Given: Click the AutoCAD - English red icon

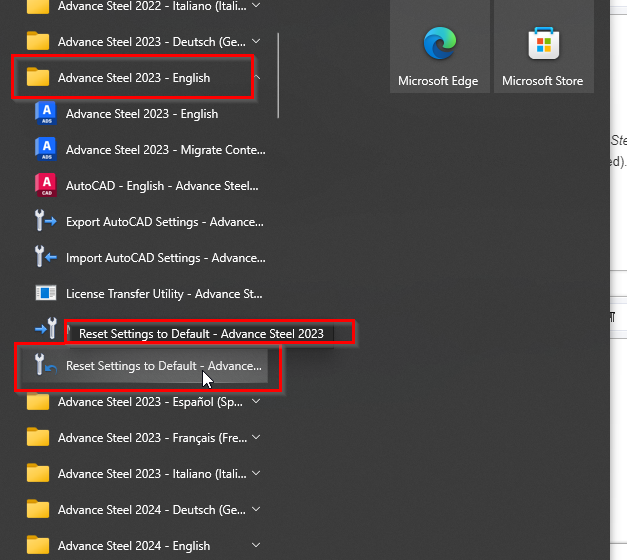Looking at the screenshot, I should point(46,186).
